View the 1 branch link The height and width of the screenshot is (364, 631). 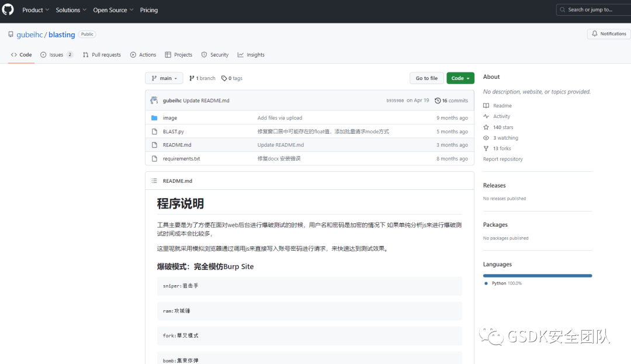click(202, 78)
